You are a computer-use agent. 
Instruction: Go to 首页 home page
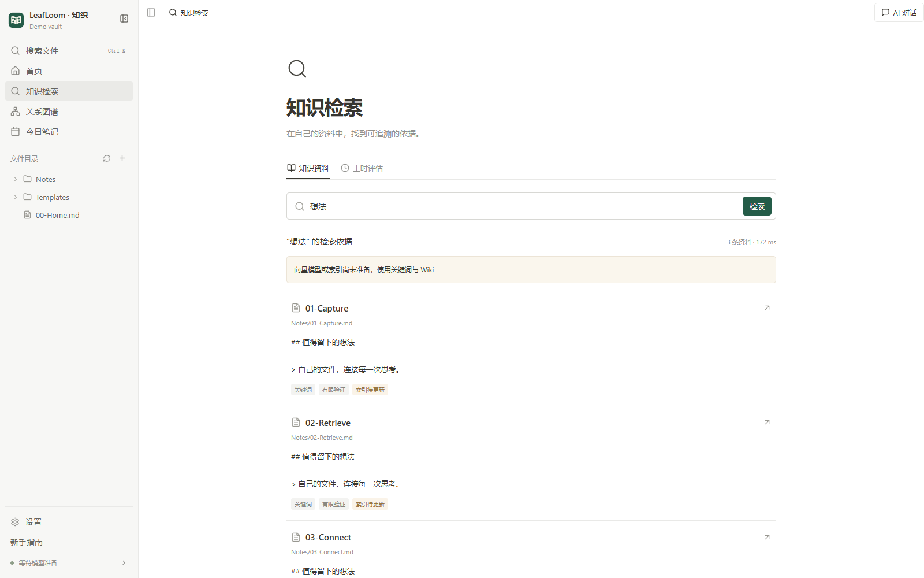click(69, 71)
